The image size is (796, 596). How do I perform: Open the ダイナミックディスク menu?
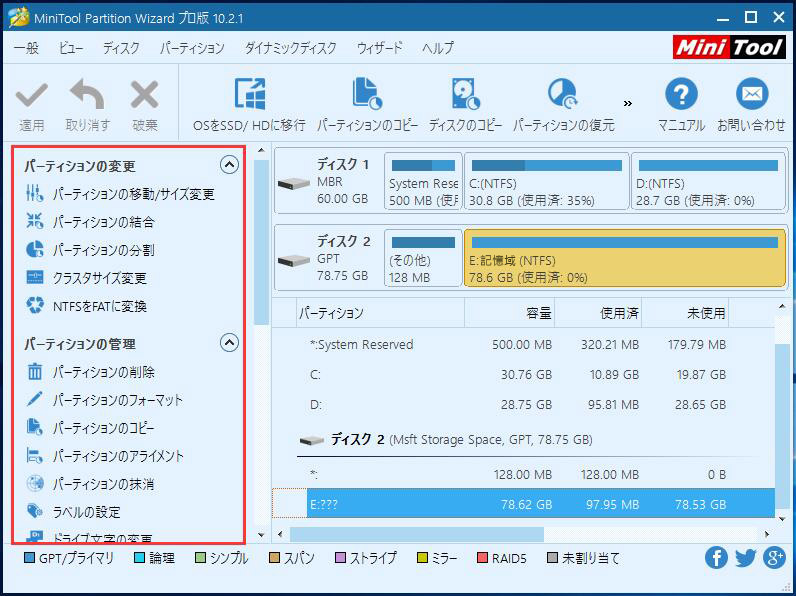(x=291, y=48)
